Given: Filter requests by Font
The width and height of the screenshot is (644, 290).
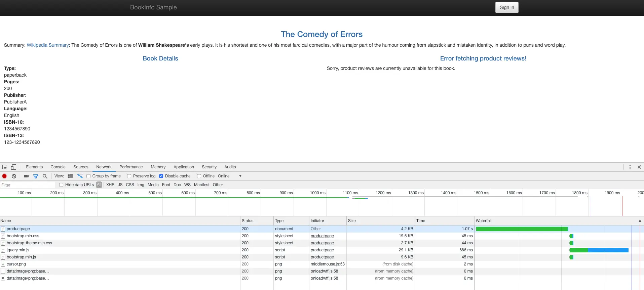Looking at the screenshot, I should tap(166, 185).
